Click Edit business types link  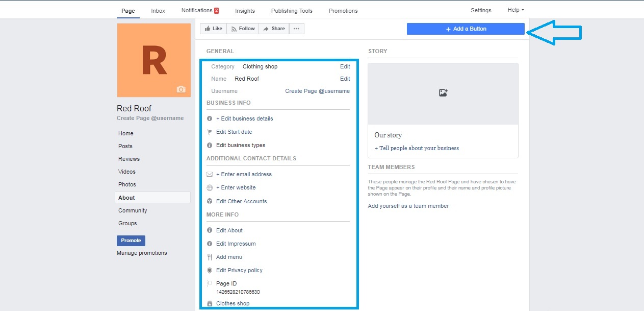click(241, 145)
